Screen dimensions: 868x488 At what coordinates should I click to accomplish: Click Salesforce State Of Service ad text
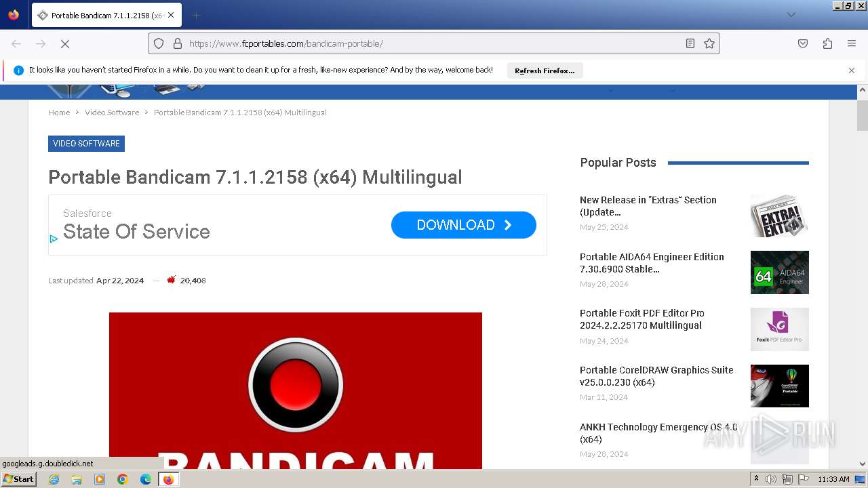pyautogui.click(x=136, y=224)
